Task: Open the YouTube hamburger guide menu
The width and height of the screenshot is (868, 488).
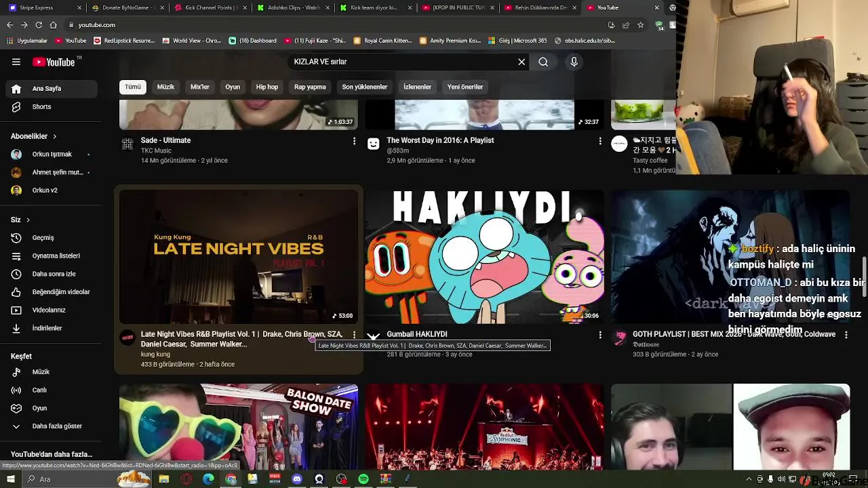Action: [x=16, y=62]
